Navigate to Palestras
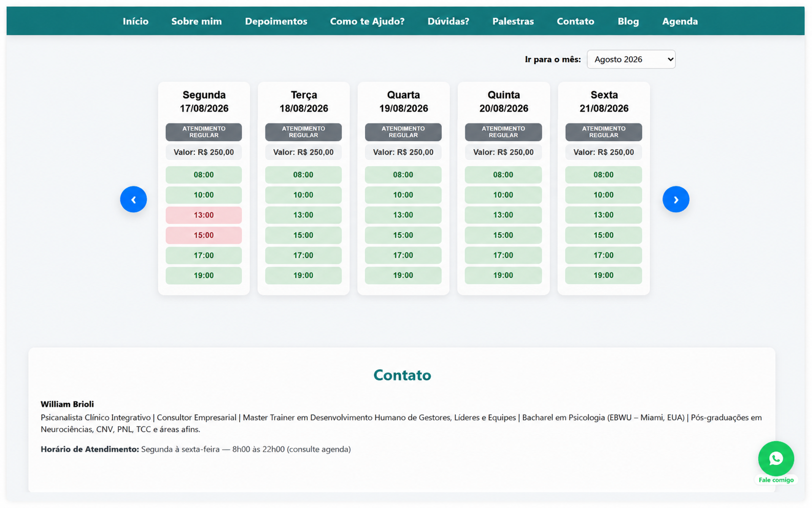812x508 pixels. 513,22
